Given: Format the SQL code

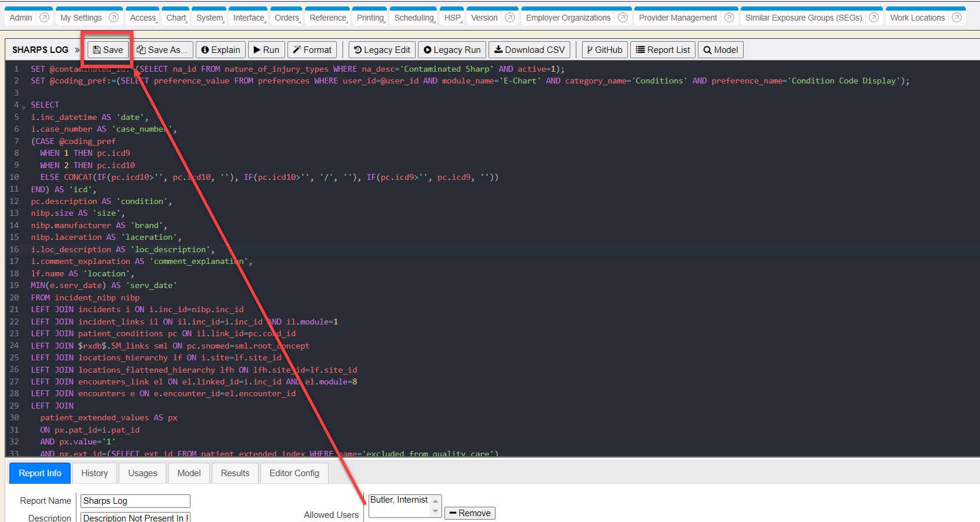Looking at the screenshot, I should coord(312,50).
